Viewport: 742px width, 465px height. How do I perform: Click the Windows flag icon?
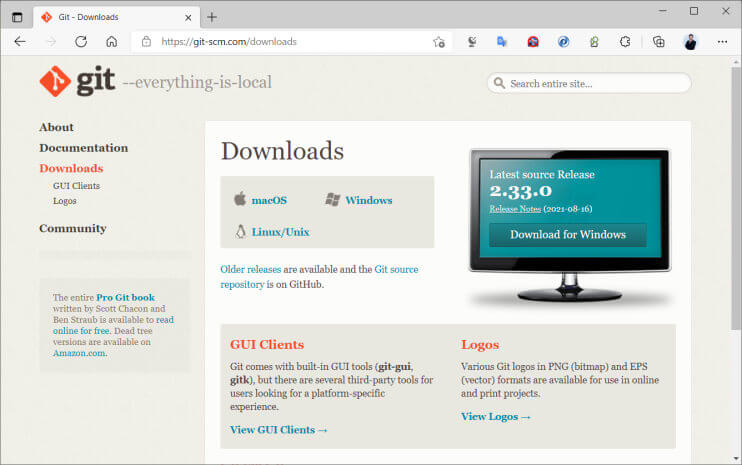tap(333, 200)
